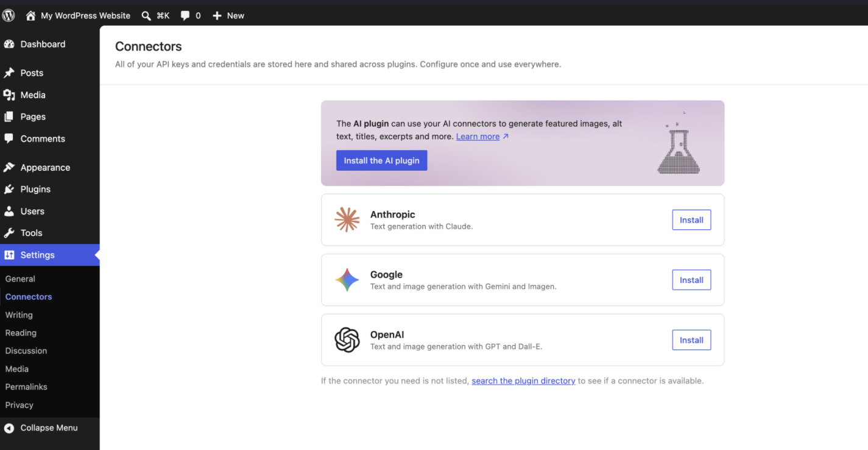Click the 0 comment count in admin bar
The image size is (868, 450).
point(198,16)
